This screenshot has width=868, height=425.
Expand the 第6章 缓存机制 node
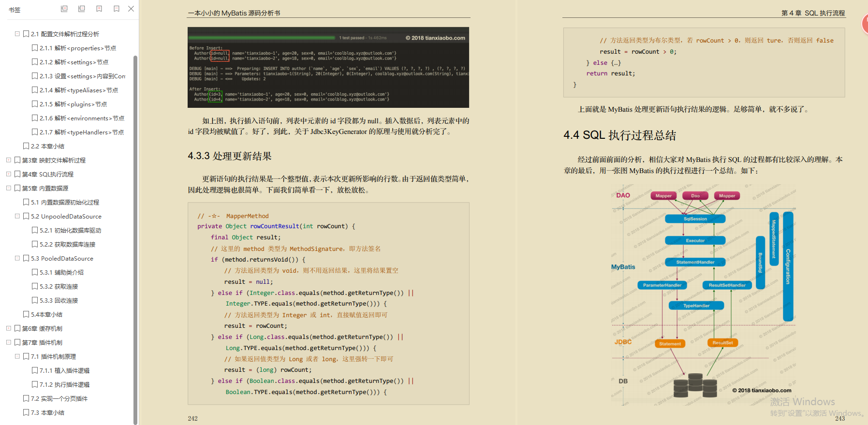click(9, 328)
